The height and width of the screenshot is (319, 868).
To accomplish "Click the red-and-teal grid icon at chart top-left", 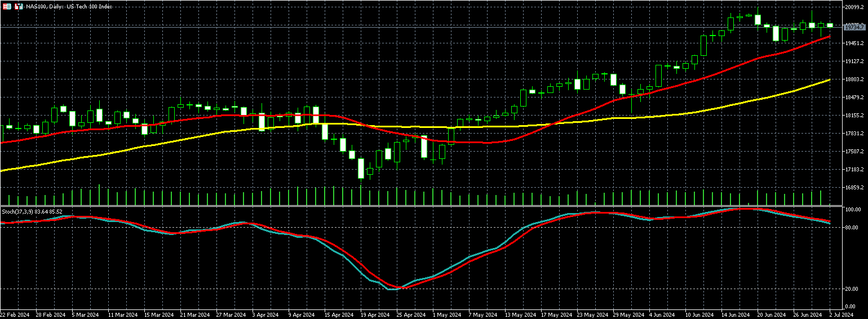I will pos(7,6).
